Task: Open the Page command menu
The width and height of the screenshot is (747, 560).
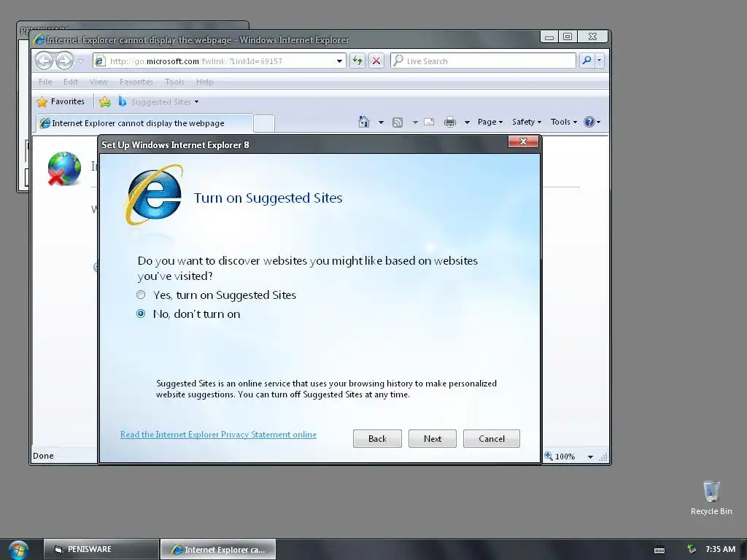Action: [490, 122]
